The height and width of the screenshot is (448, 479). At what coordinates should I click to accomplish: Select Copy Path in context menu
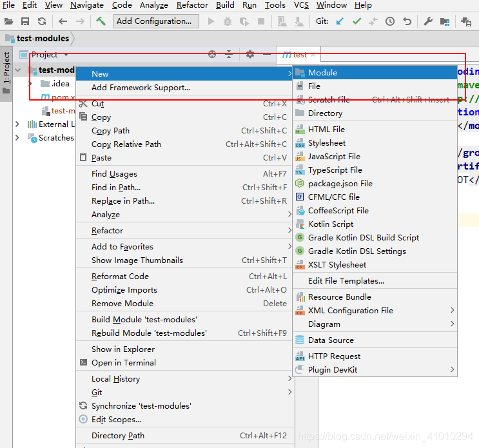tap(184, 131)
